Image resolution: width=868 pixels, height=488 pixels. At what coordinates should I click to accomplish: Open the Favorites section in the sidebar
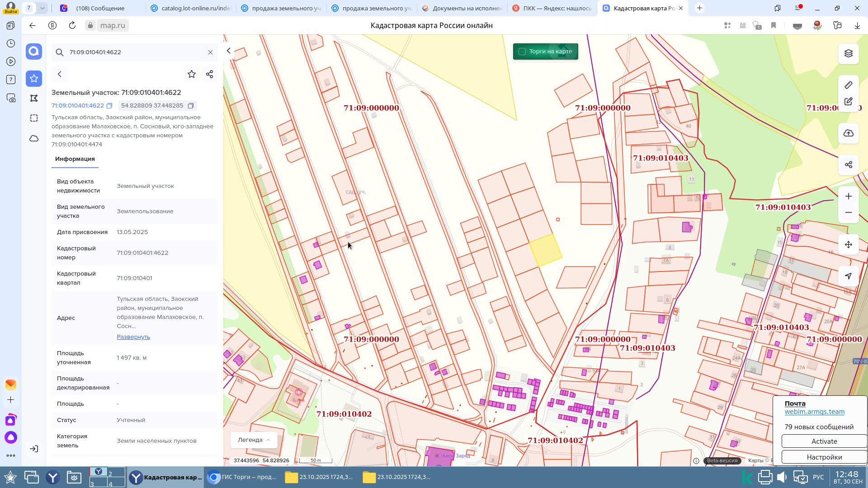tap(34, 79)
